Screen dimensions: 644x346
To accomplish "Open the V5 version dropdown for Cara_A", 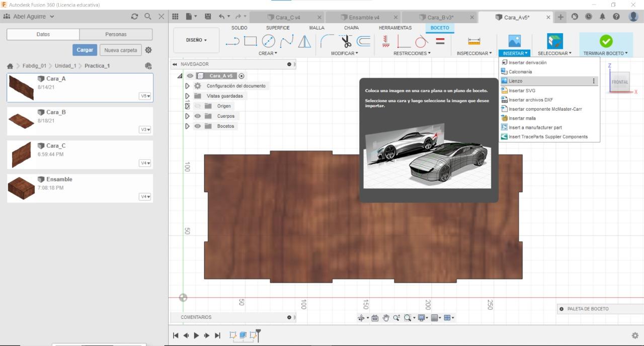I will (145, 96).
